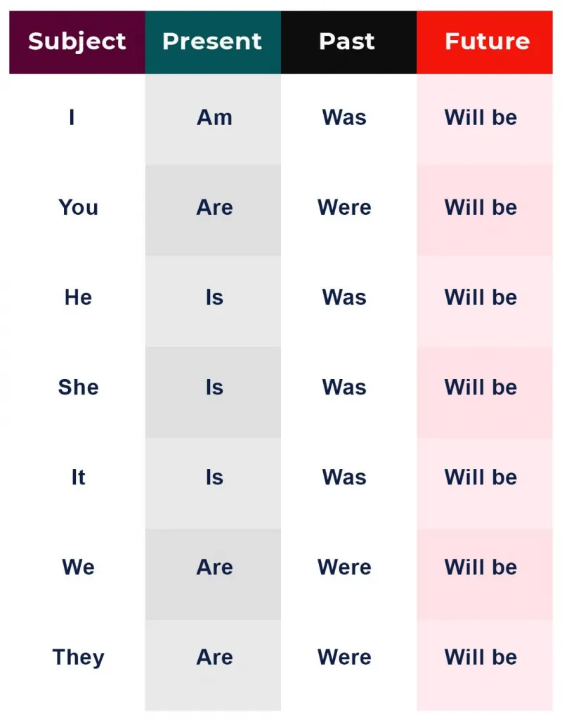Click 'Were' in the You row
562x728 pixels.
(345, 207)
